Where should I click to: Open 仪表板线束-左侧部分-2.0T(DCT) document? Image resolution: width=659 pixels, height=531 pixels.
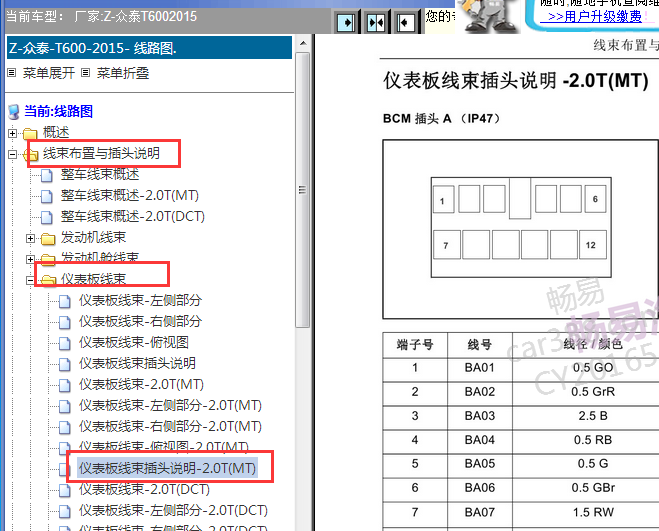tap(173, 510)
